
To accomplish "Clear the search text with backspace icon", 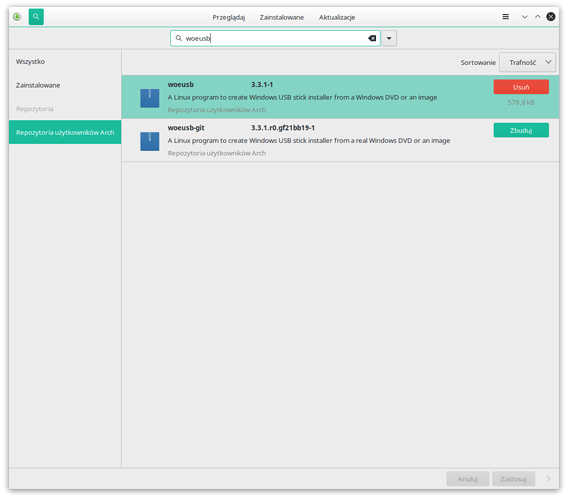I will point(372,38).
